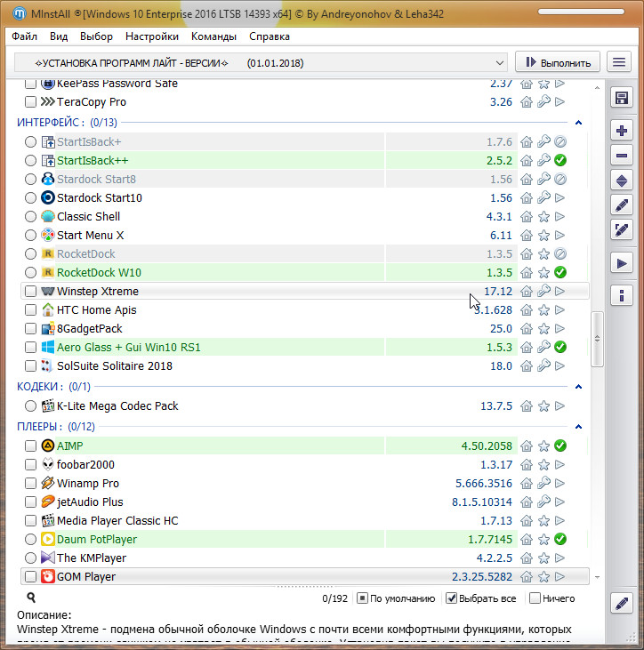This screenshot has width=644, height=650.
Task: Click the RocketDock W10 entry name
Action: pos(99,272)
